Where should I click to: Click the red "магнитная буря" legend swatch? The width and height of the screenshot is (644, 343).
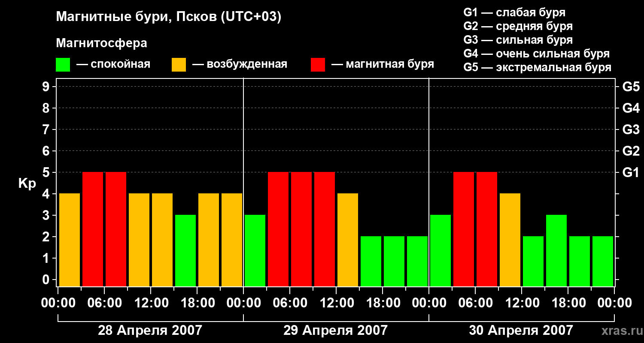318,65
